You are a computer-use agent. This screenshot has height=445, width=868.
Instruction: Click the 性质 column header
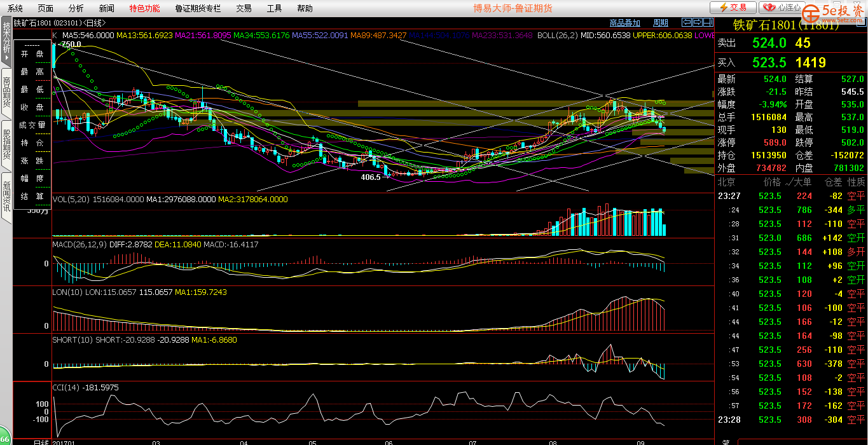point(856,182)
